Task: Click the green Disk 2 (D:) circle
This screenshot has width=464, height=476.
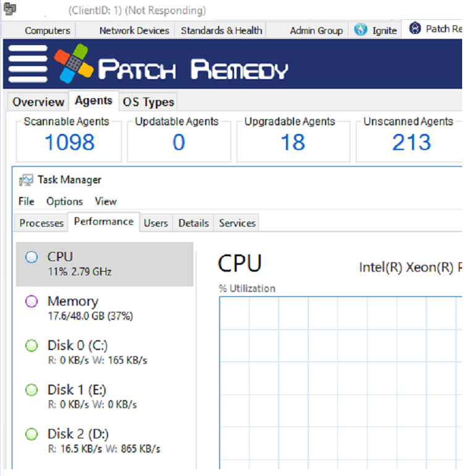Action: (32, 434)
